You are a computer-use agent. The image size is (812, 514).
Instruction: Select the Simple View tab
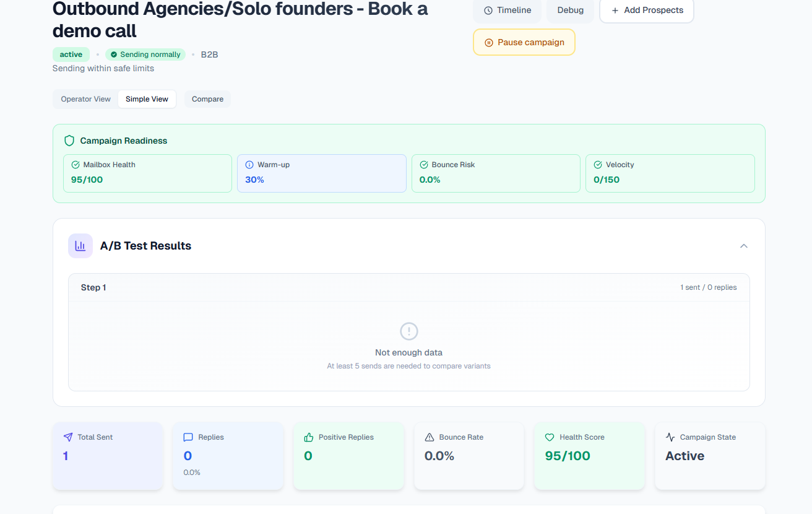tap(147, 98)
